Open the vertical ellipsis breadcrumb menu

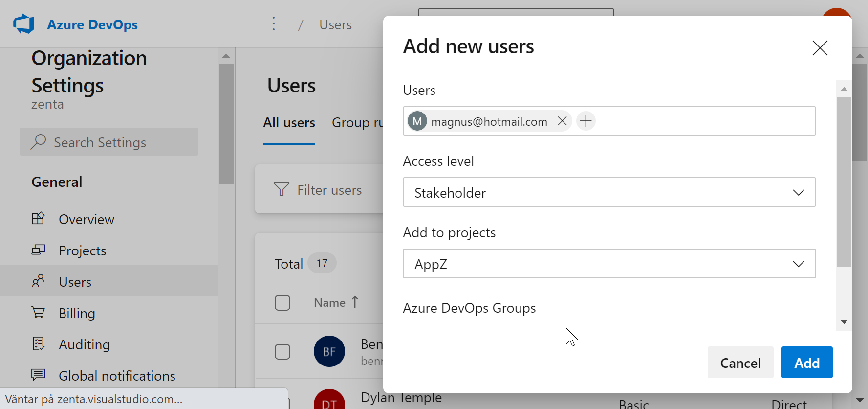(x=274, y=24)
